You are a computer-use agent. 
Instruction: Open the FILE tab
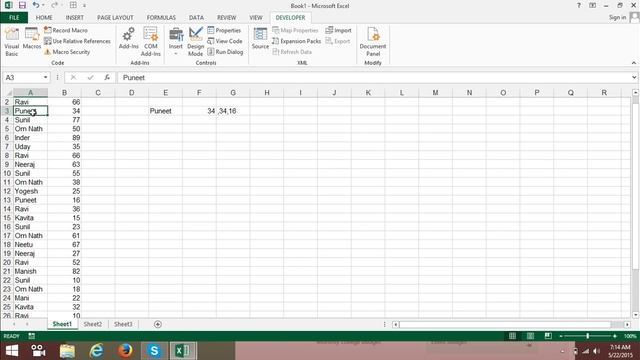[14, 18]
